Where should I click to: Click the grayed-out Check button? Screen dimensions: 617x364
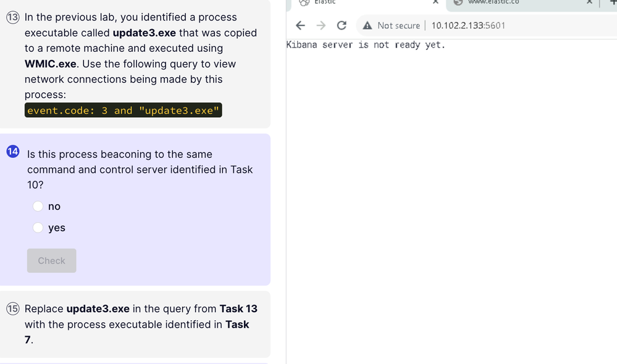pyautogui.click(x=51, y=260)
